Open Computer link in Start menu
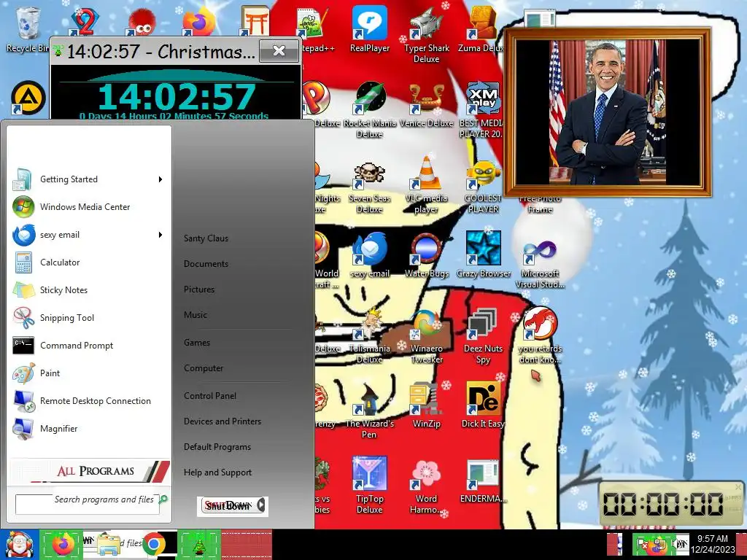 coord(204,368)
